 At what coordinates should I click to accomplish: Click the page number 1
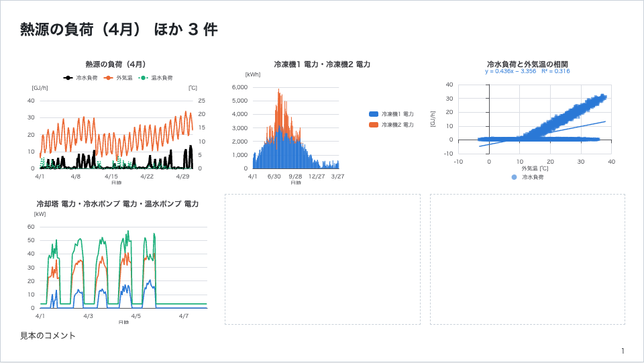click(x=623, y=351)
